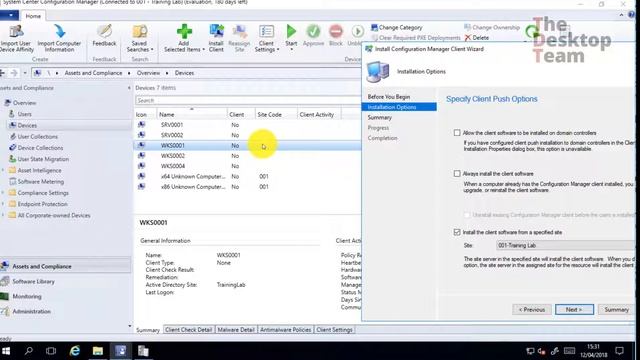The height and width of the screenshot is (360, 640).
Task: Expand the Asset Intelligence folder
Action: (x=3, y=170)
